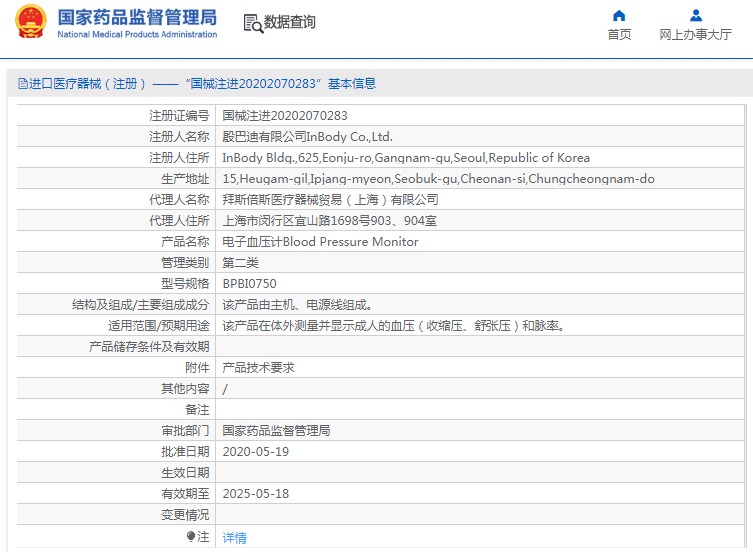This screenshot has height=552, width=753.
Task: Click the 附件 row label
Action: [x=197, y=368]
